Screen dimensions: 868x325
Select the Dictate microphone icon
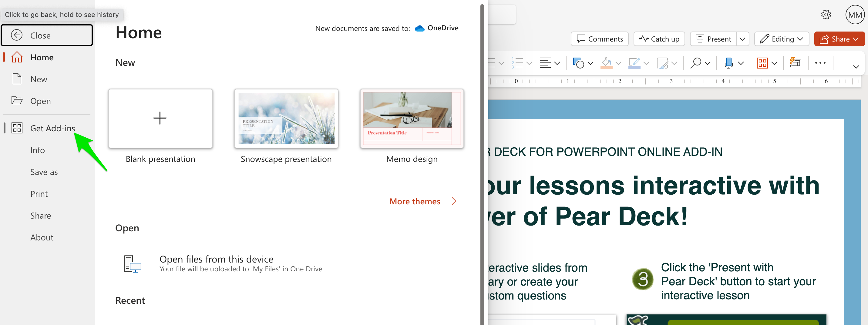[x=729, y=63]
